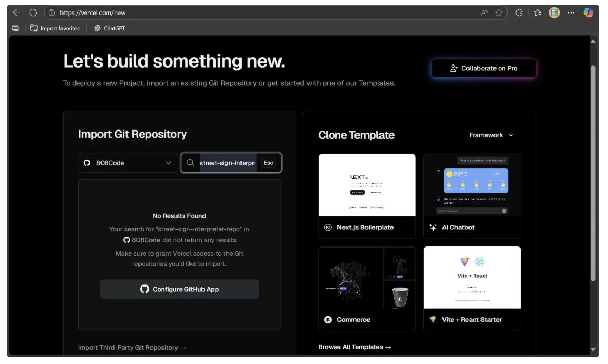
Task: Open the browser profile avatar
Action: [554, 12]
